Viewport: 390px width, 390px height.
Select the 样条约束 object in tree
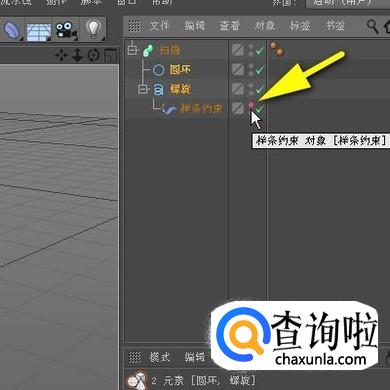(201, 108)
